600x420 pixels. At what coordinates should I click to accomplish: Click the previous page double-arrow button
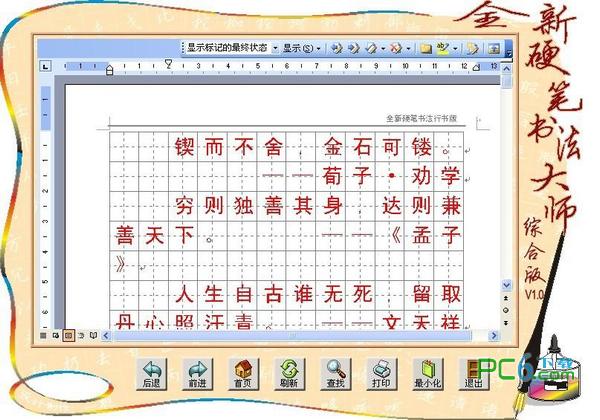[506, 298]
